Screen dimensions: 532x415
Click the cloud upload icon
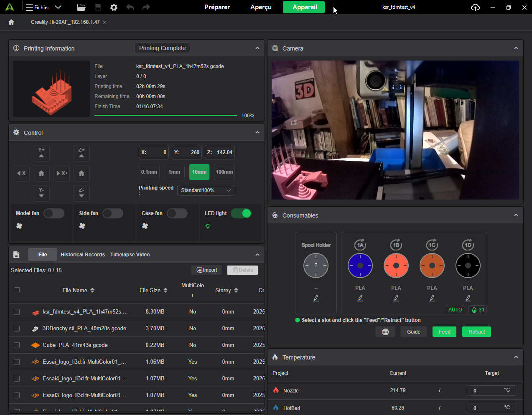point(475,7)
